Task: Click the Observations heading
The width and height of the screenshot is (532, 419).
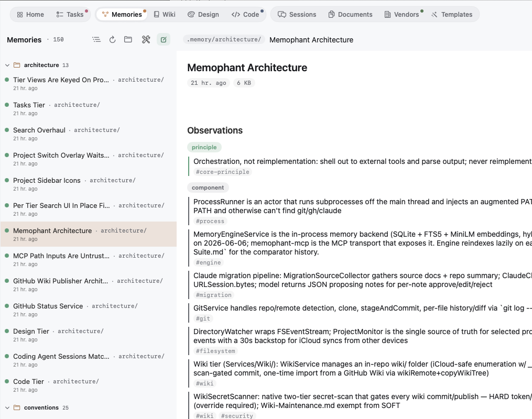Action: point(215,130)
